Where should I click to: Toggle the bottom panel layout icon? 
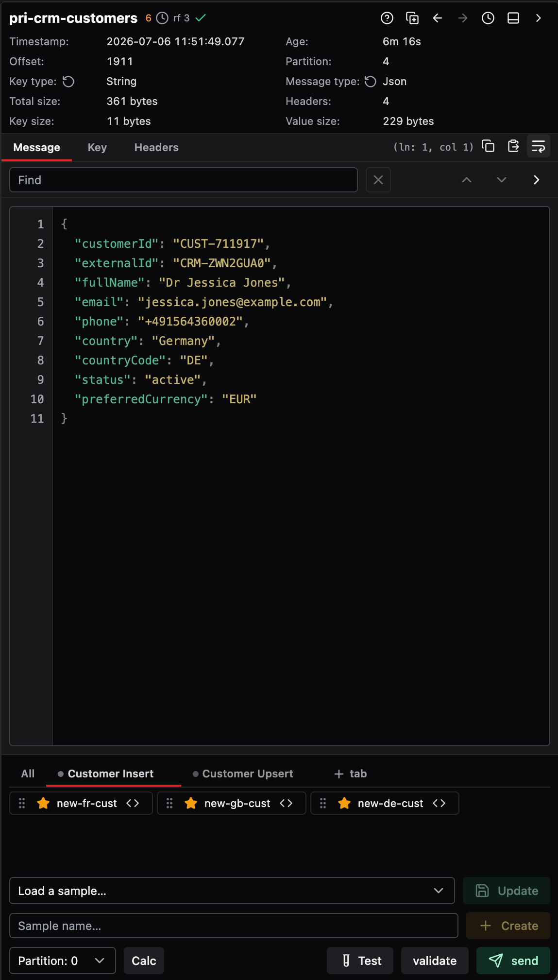coord(513,18)
